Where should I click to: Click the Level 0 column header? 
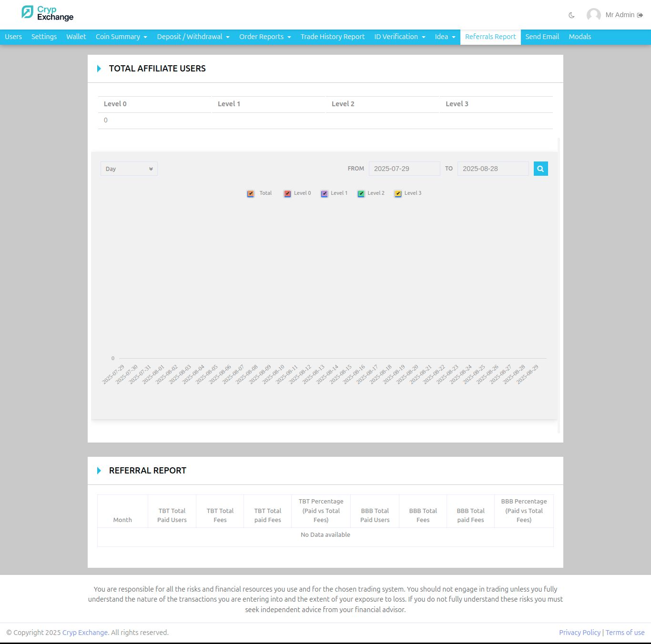coord(154,104)
